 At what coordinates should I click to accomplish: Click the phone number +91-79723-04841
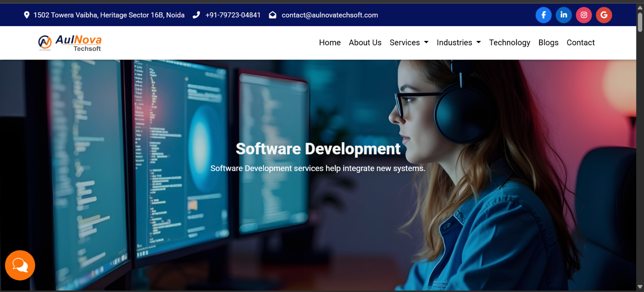click(x=233, y=15)
